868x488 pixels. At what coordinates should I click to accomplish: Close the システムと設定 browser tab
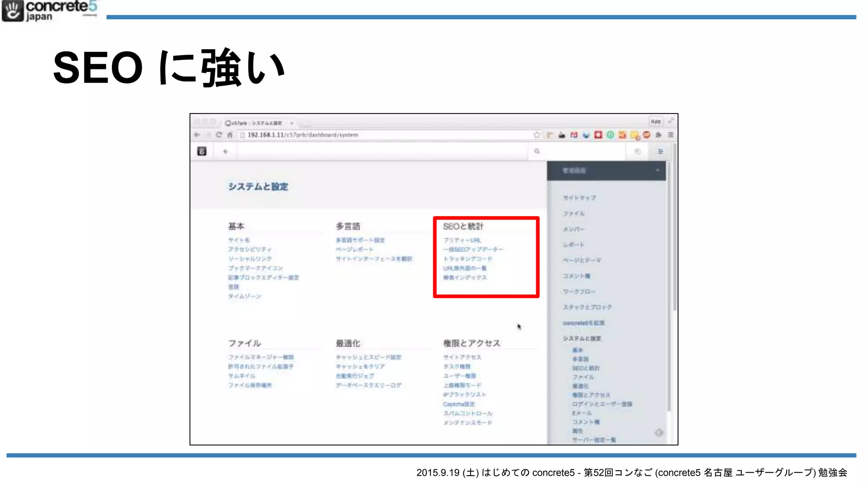click(292, 123)
